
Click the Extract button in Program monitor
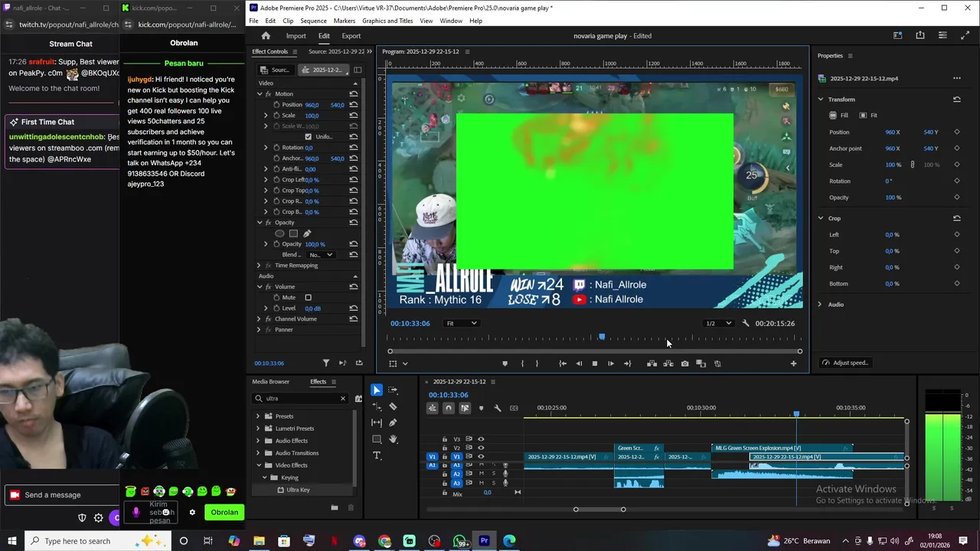coord(668,364)
